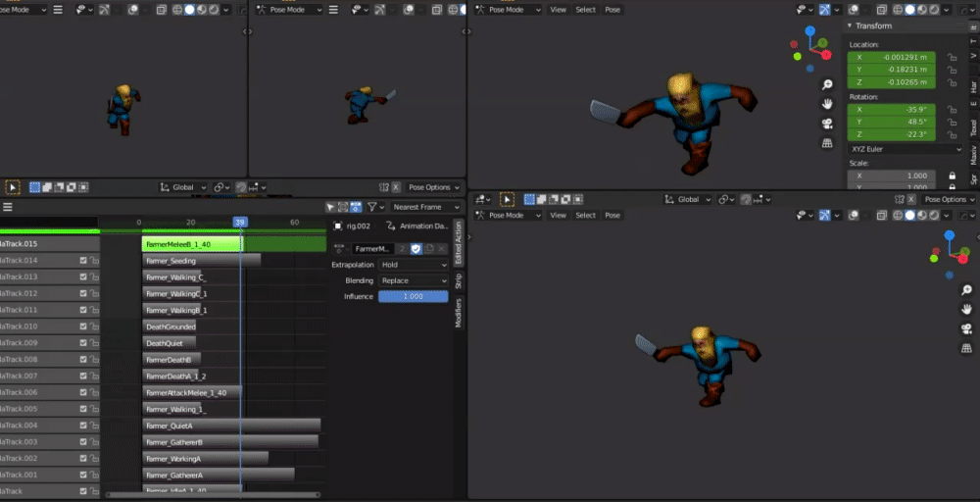Open Global orientation dropdown above NLA editor

183,187
